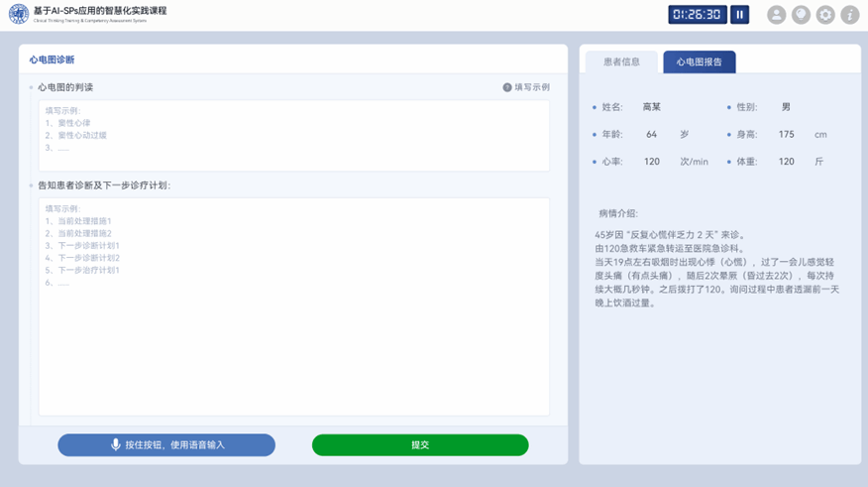Open settings gear icon
Screen dimensions: 868x487
824,15
